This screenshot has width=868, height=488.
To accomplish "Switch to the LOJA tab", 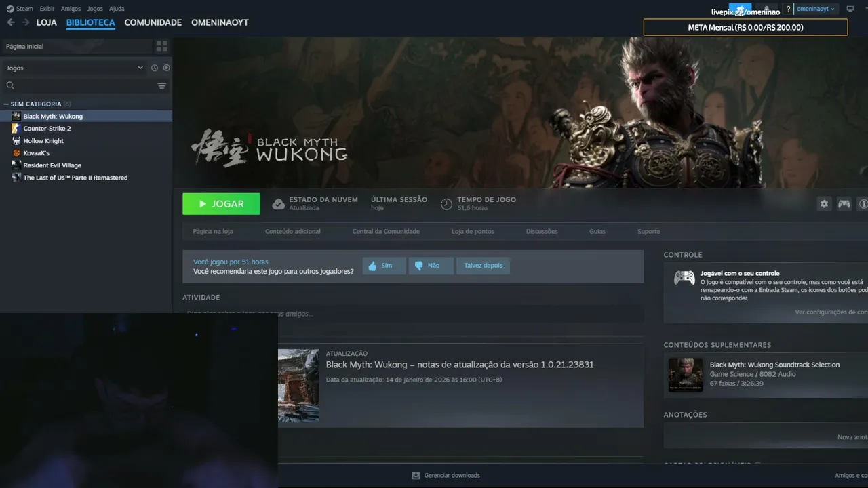I will coord(46,22).
